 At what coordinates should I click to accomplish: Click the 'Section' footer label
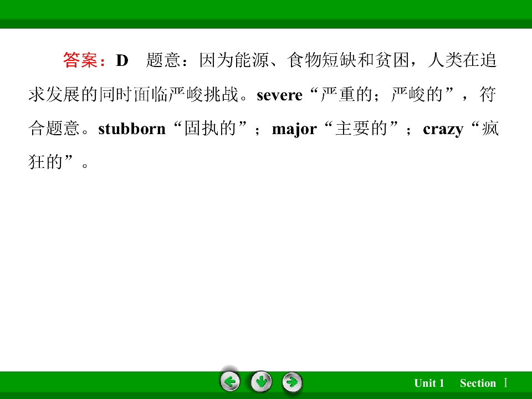tap(478, 383)
